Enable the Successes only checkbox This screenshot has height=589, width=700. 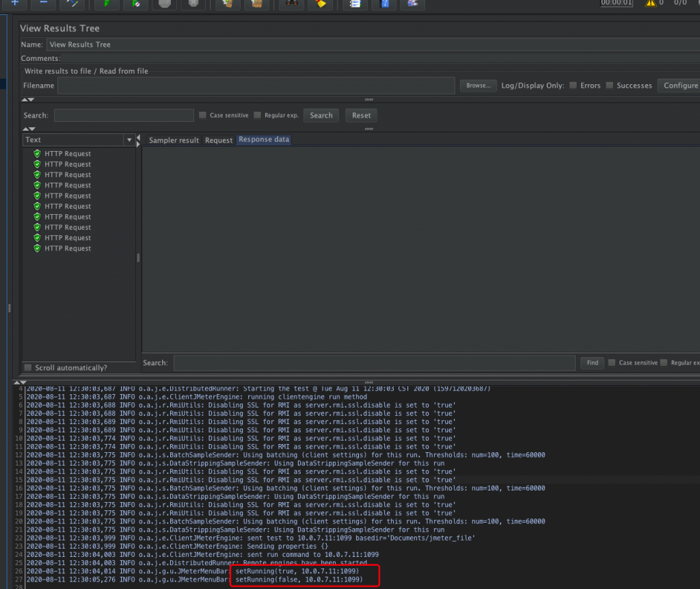pyautogui.click(x=609, y=86)
